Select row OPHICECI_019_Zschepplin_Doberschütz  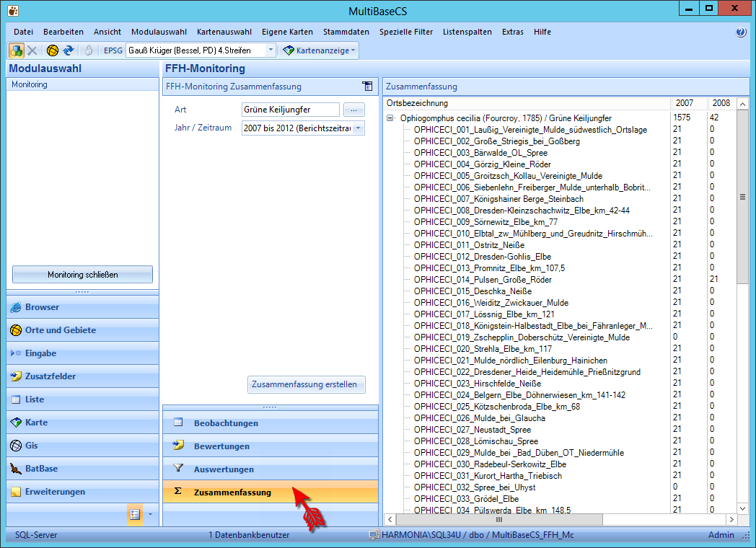pos(522,337)
